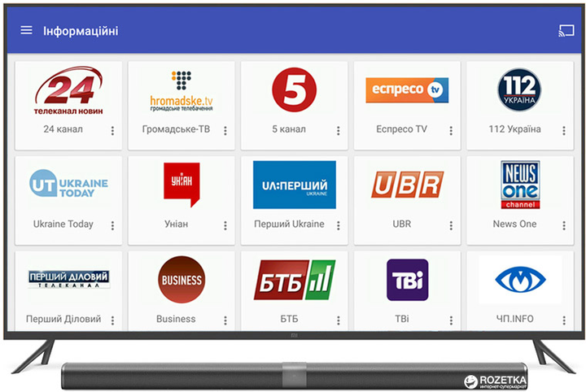Open options menu for Business
Screen dimensions: 586x392
click(x=225, y=320)
